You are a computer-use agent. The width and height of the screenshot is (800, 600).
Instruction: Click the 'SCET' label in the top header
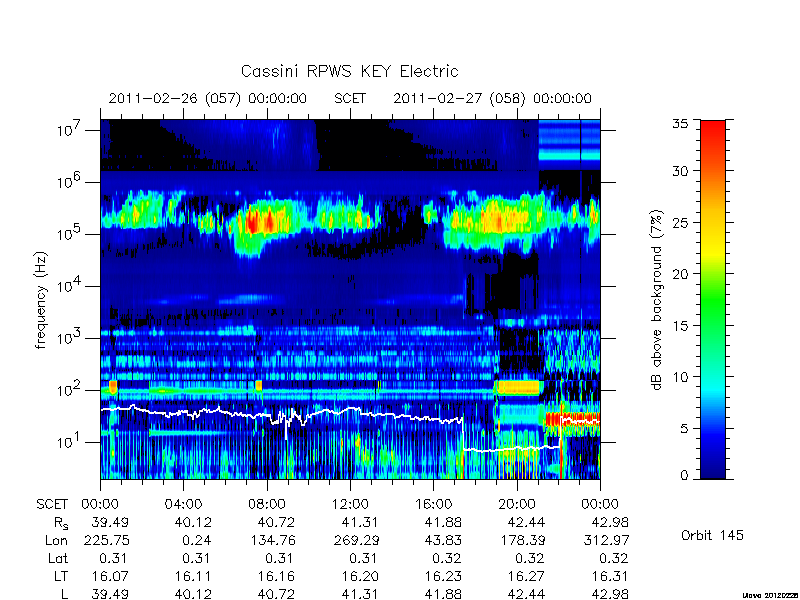click(x=350, y=98)
